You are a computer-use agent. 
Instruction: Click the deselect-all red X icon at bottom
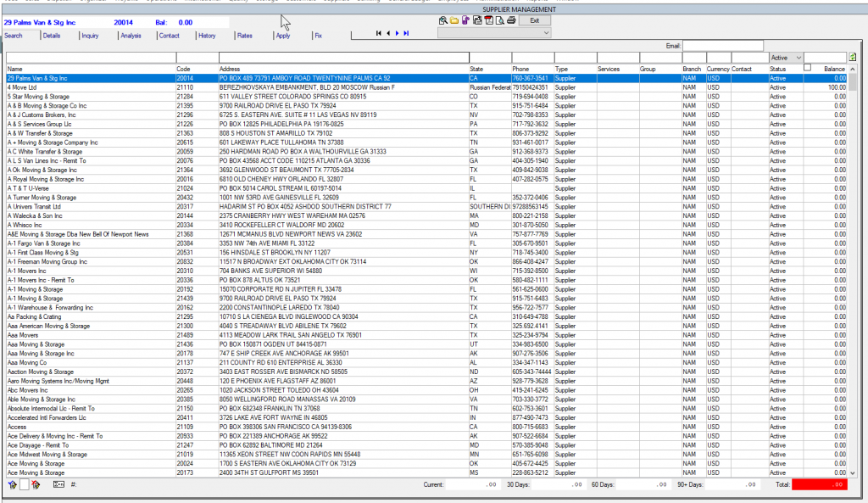tap(36, 484)
